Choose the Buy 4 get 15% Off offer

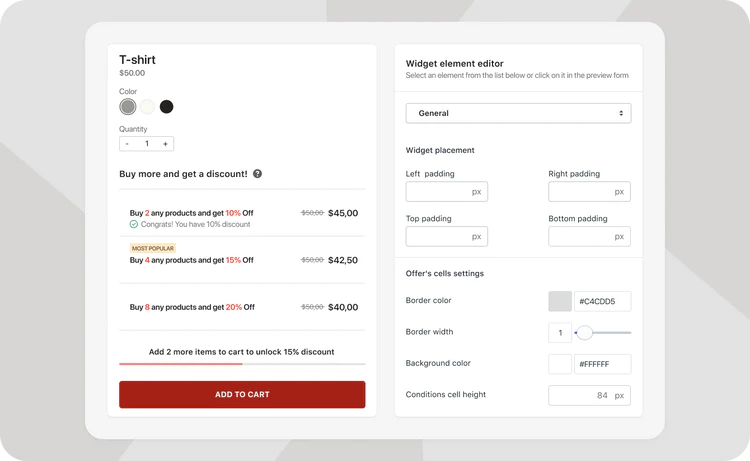[x=242, y=260]
